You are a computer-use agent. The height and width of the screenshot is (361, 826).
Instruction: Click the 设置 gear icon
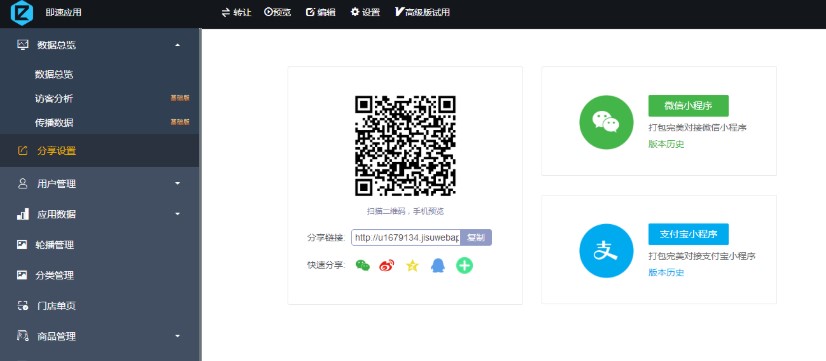coord(355,12)
